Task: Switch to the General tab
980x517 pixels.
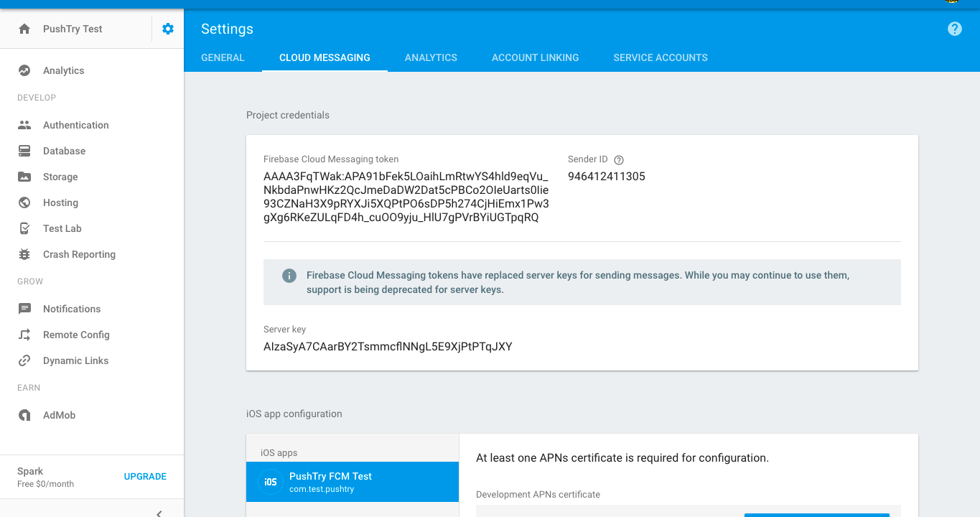Action: [223, 57]
